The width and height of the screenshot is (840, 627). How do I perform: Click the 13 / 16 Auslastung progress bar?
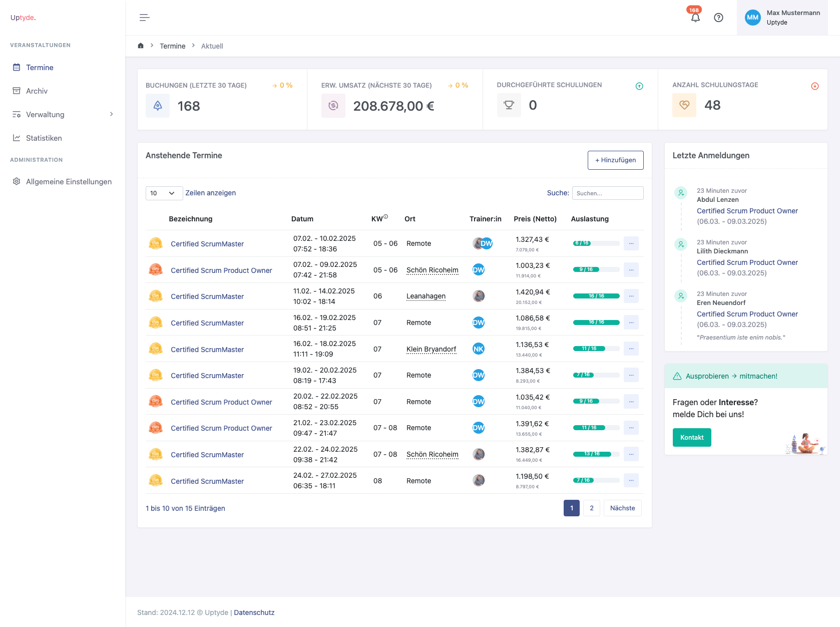click(596, 454)
